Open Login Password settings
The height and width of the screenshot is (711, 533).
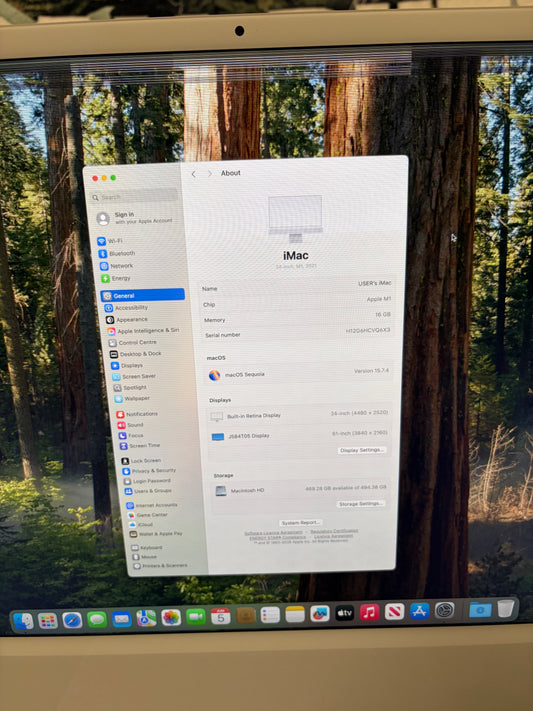coord(147,481)
